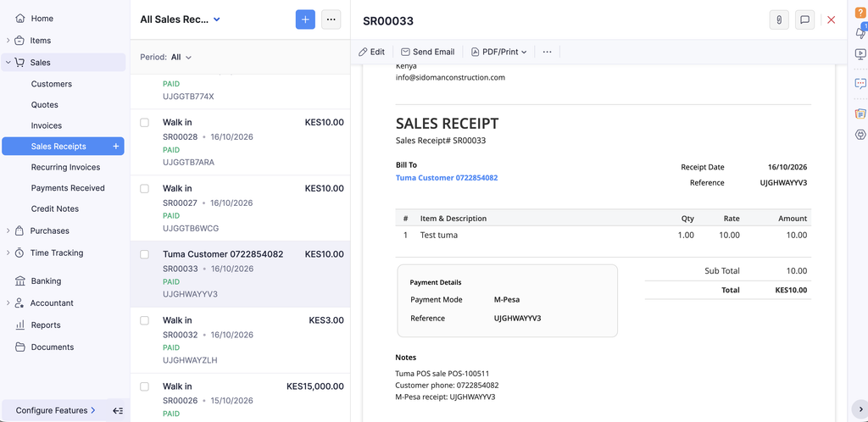Go to Recurring Invoices
The width and height of the screenshot is (868, 422).
65,167
